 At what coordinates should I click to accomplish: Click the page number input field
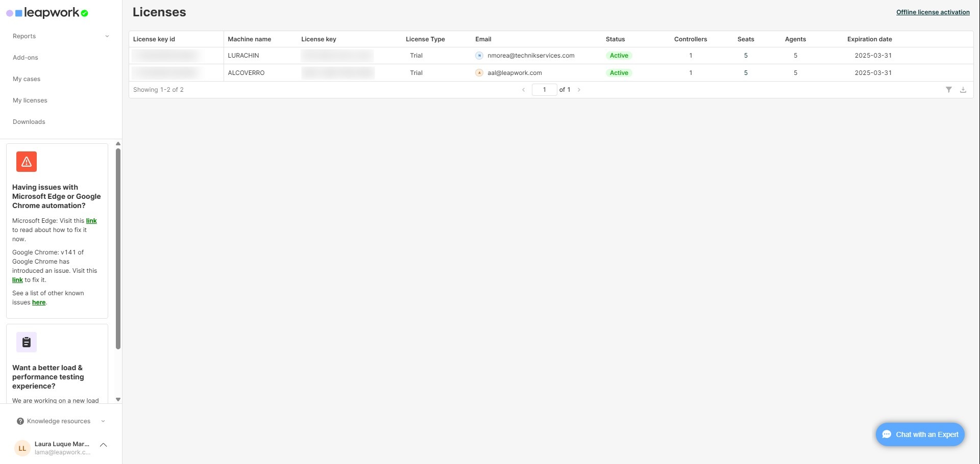point(544,89)
